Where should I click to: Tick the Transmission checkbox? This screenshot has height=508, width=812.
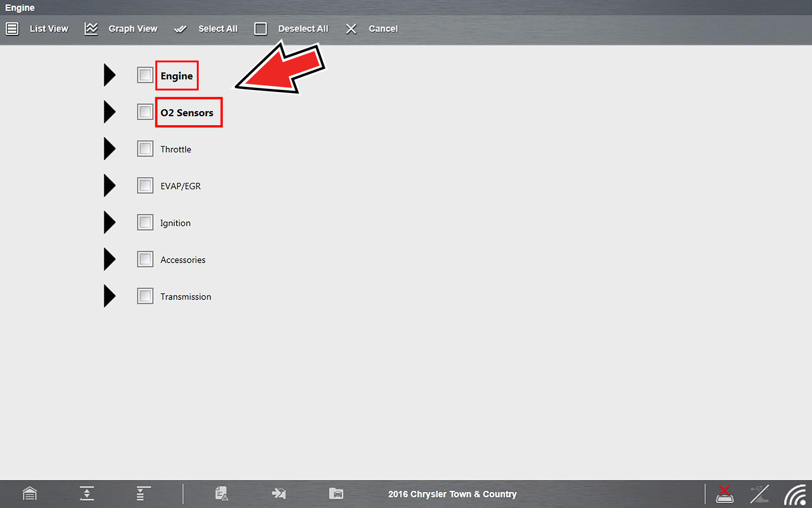145,296
